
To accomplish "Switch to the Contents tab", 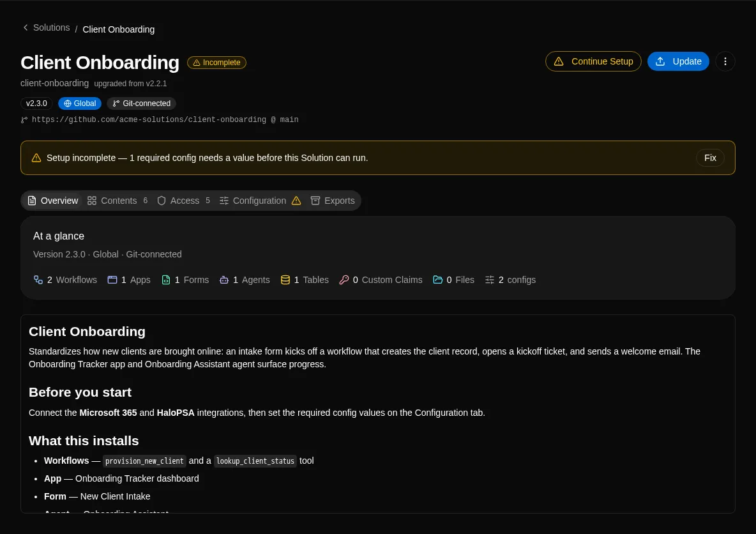I will 117,201.
